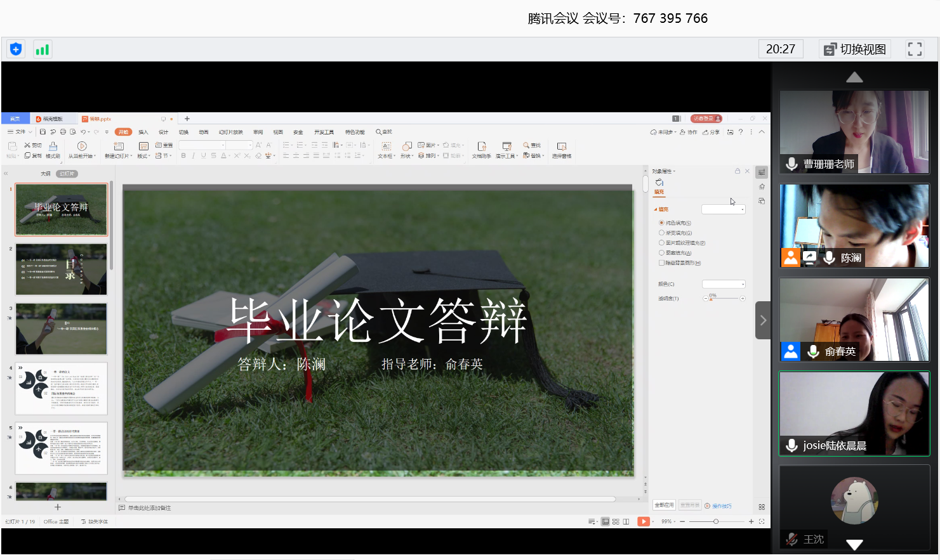Click the Apply to All (全部应用) button
The height and width of the screenshot is (560, 940).
point(664,505)
